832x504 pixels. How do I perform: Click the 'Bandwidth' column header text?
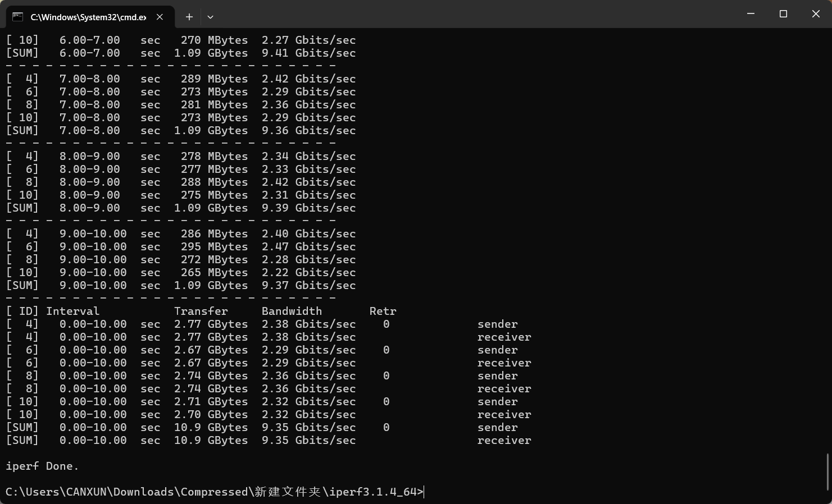click(292, 311)
